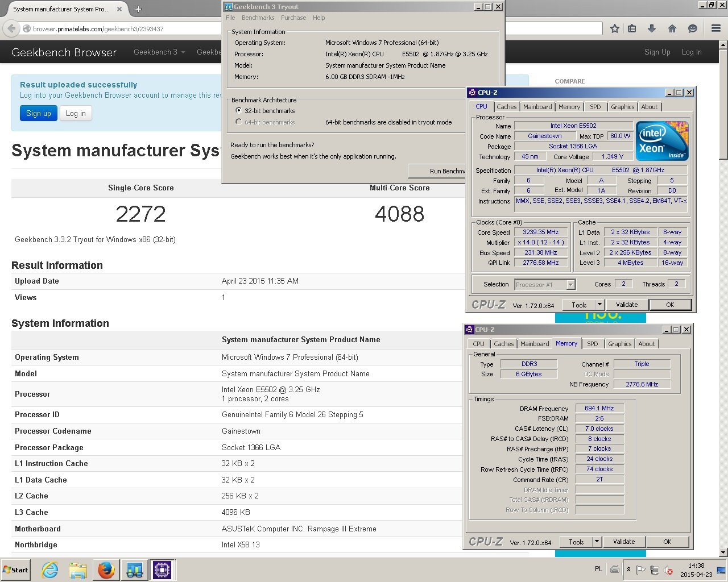Switch to Caches tab in upper CPU-Z window
This screenshot has height=582, width=728.
coord(507,107)
